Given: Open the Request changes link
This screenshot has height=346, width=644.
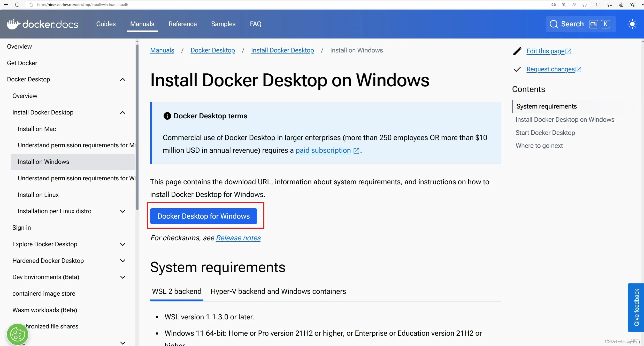Looking at the screenshot, I should (554, 69).
